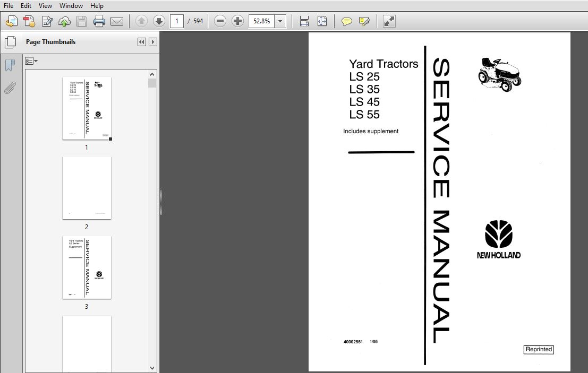The image size is (588, 373).
Task: Click the '1/95' date text
Action: click(x=373, y=342)
